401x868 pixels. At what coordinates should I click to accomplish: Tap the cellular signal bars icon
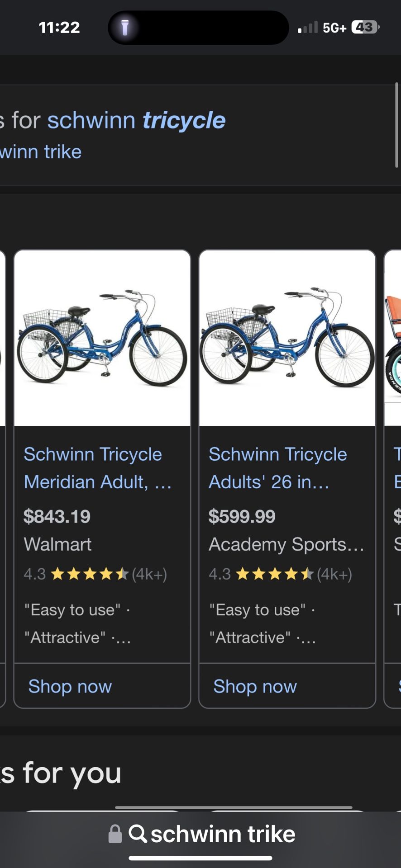(x=308, y=28)
